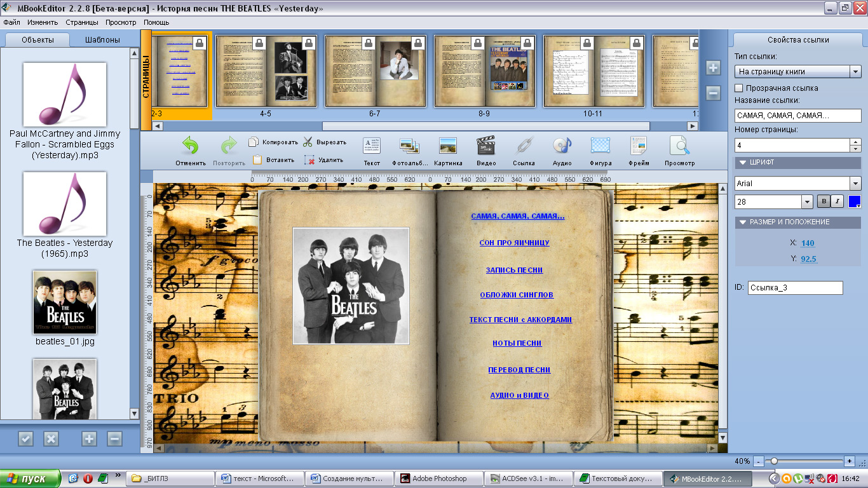Open the font size 28 dropdown
The width and height of the screenshot is (868, 488).
click(808, 202)
